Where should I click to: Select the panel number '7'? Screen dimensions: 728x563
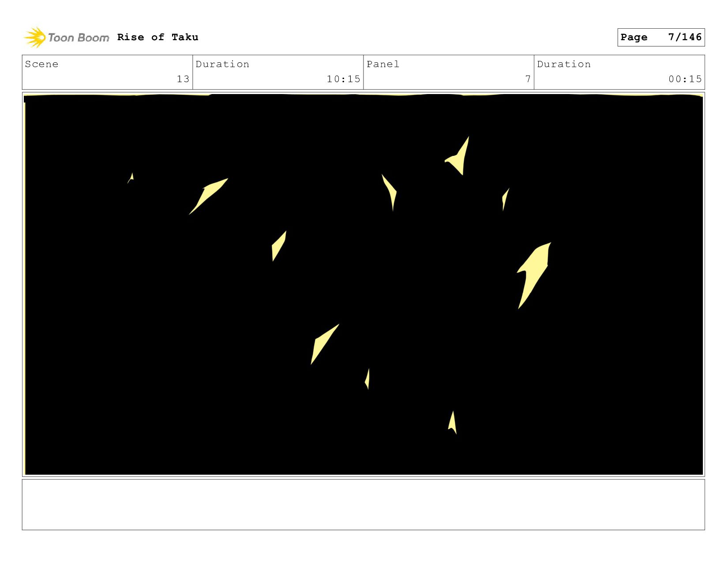tap(528, 79)
